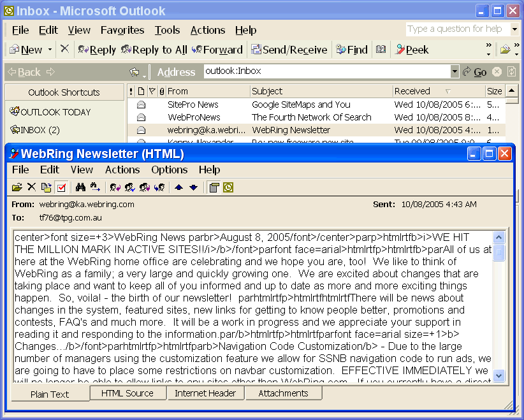This screenshot has height=420, width=524.
Task: Click 'Type a question for help' box
Action: coord(458,29)
